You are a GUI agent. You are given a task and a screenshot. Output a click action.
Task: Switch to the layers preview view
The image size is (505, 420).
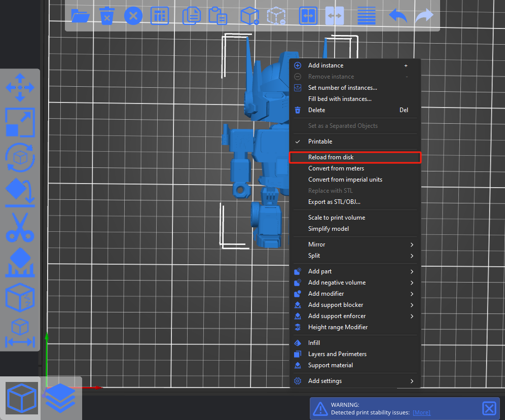tap(60, 398)
